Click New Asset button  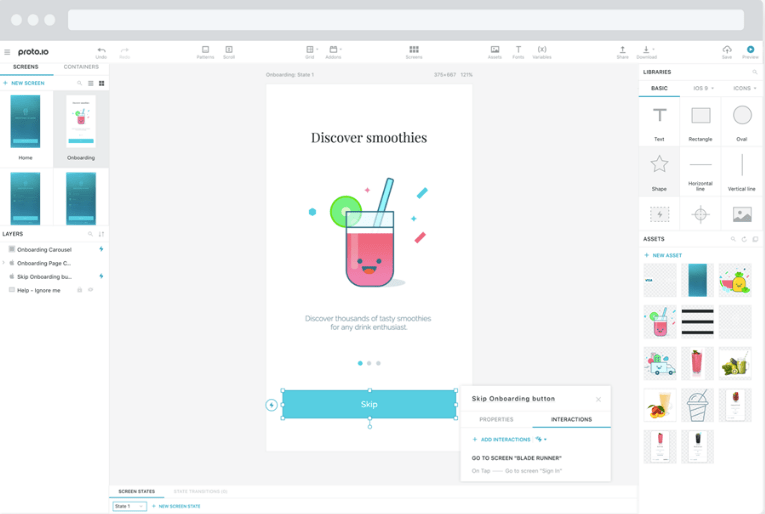(x=663, y=256)
